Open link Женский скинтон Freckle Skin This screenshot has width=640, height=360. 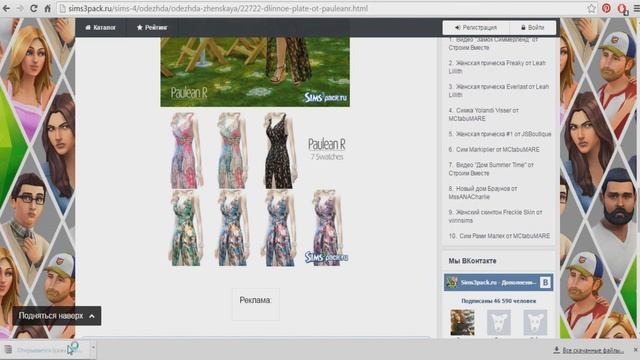(495, 216)
